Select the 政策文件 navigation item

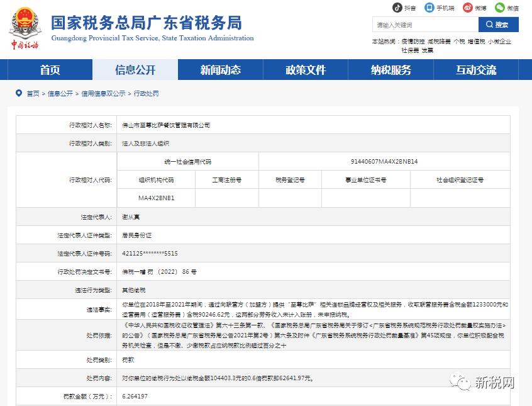pyautogui.click(x=305, y=70)
